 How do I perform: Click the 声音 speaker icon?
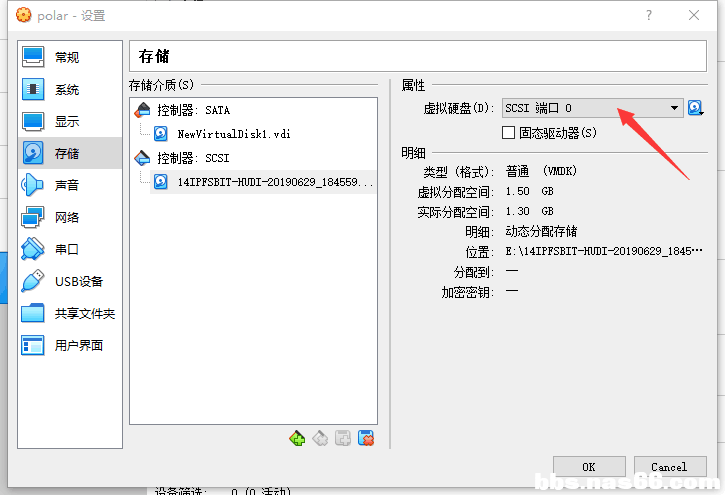tap(32, 185)
